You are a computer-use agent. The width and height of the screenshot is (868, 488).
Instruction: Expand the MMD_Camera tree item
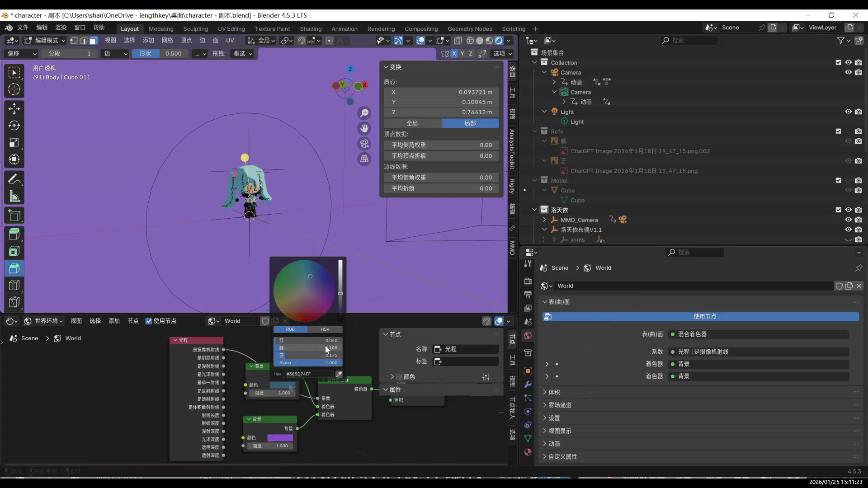[544, 220]
